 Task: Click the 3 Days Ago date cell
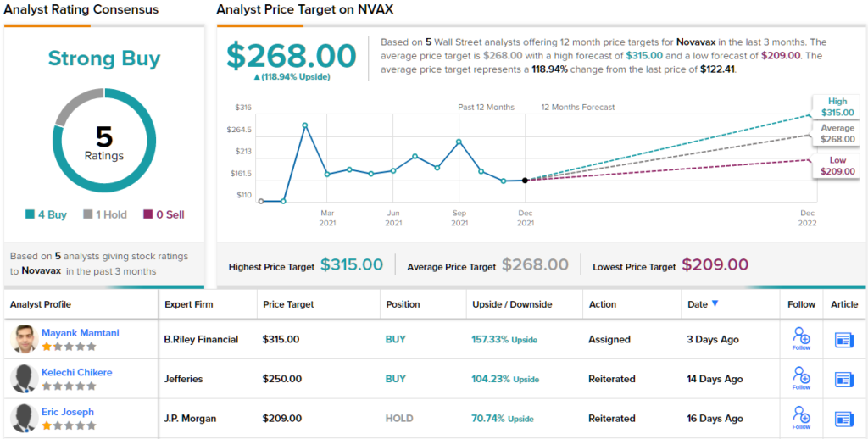coord(712,339)
